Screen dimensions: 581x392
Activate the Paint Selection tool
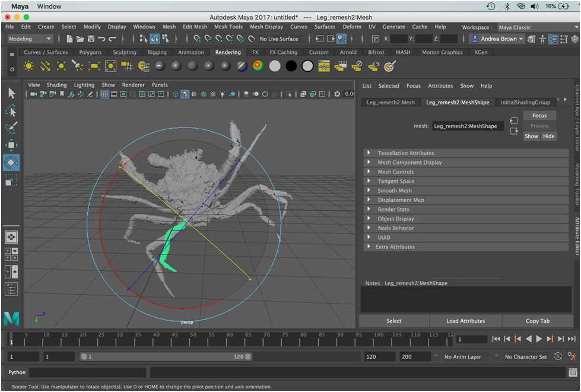tap(11, 128)
